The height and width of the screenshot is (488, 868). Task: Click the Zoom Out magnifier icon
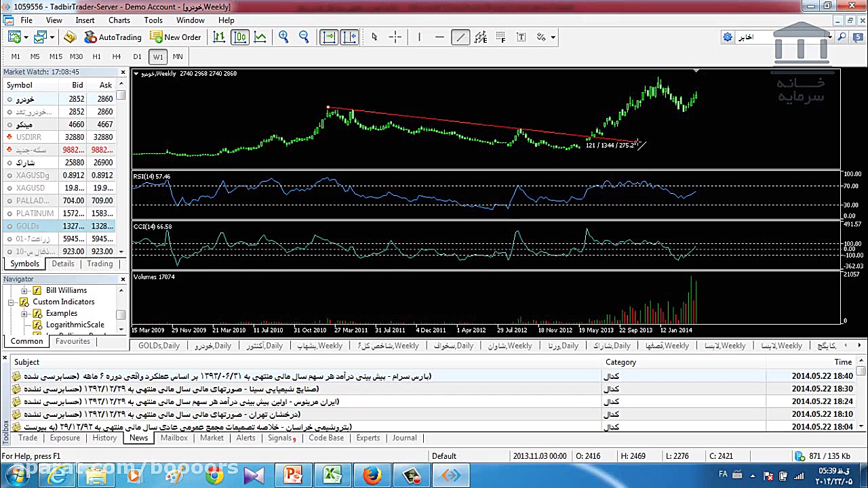click(304, 37)
